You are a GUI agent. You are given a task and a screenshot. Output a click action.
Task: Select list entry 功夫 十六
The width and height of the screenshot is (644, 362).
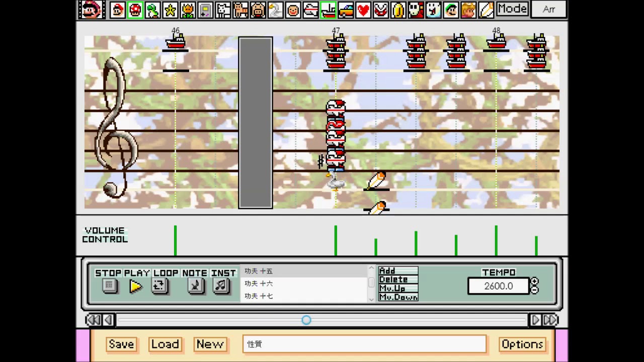[305, 284]
